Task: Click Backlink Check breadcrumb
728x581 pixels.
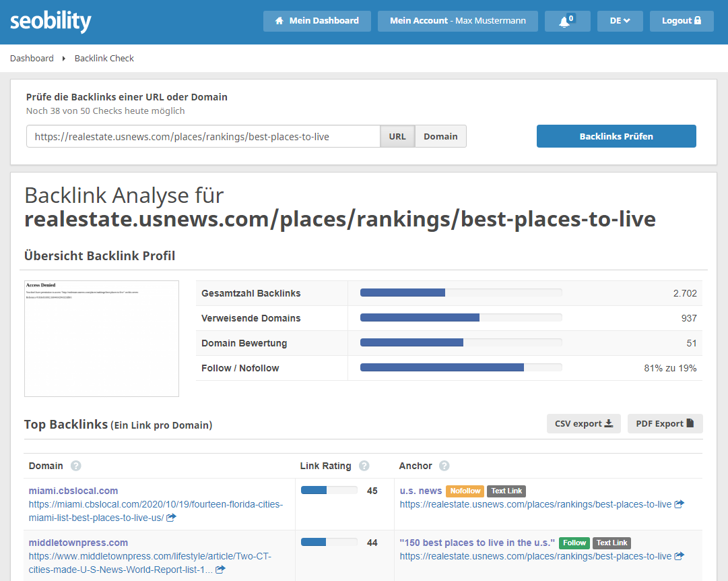Action: (x=104, y=58)
